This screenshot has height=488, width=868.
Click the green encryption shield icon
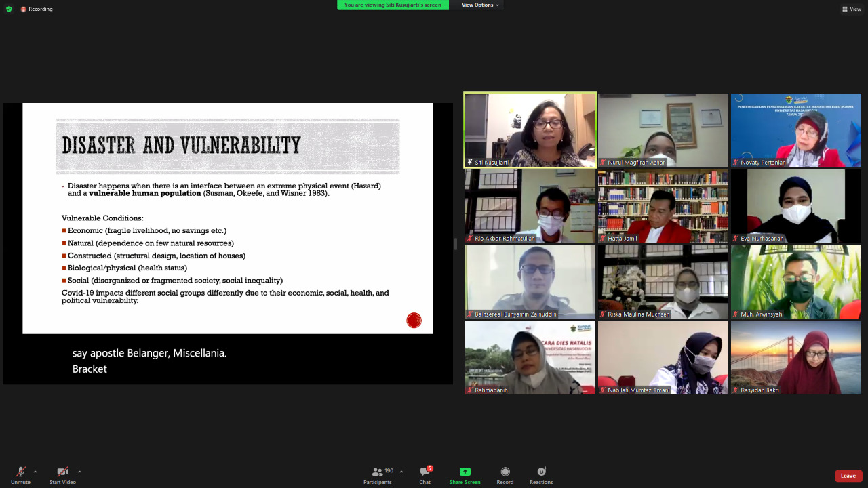click(9, 9)
